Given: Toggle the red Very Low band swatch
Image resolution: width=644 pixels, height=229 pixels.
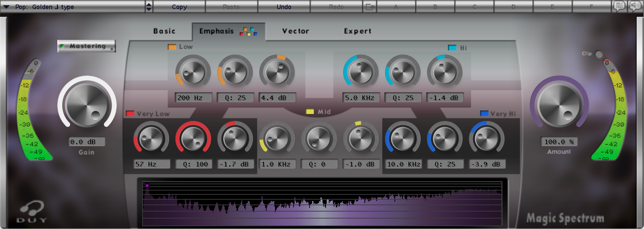Looking at the screenshot, I should (130, 113).
